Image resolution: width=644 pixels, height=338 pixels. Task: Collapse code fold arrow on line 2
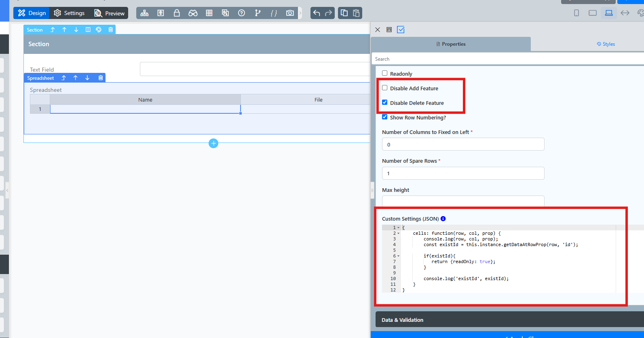(398, 233)
